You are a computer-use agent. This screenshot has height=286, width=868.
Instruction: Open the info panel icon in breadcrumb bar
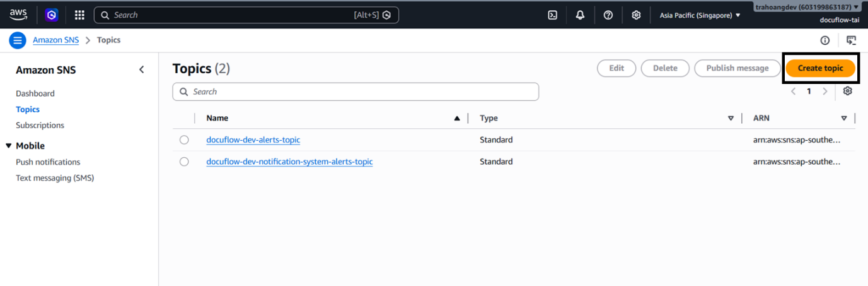(825, 40)
